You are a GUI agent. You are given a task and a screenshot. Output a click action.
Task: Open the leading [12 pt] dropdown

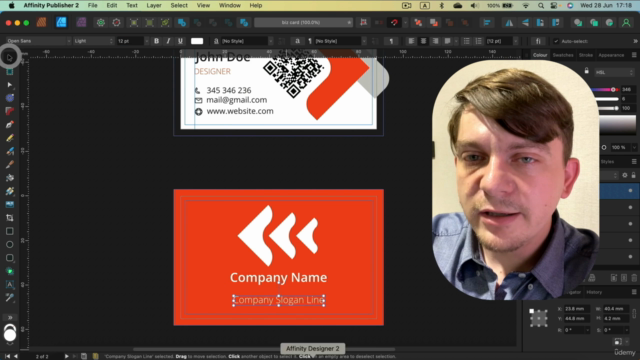(502, 41)
